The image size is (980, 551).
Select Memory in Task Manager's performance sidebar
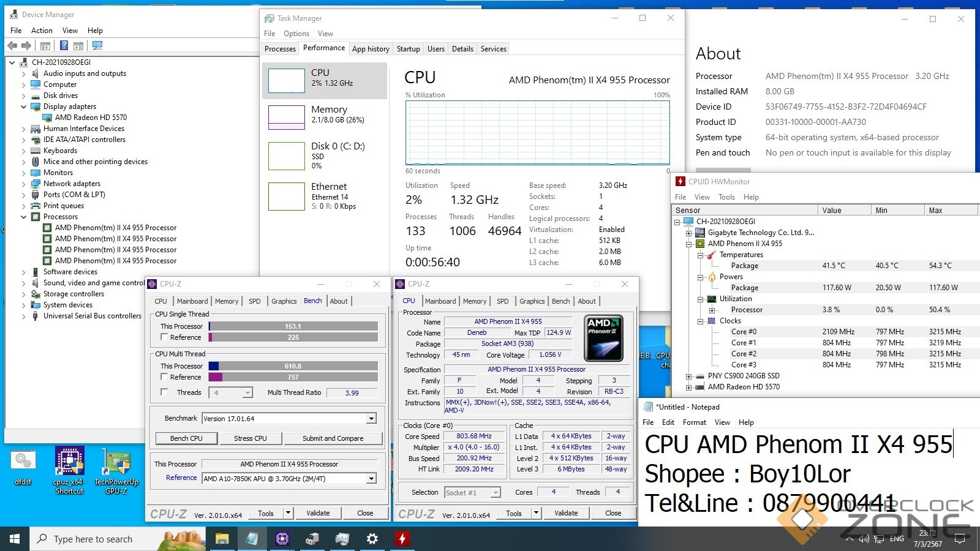325,114
